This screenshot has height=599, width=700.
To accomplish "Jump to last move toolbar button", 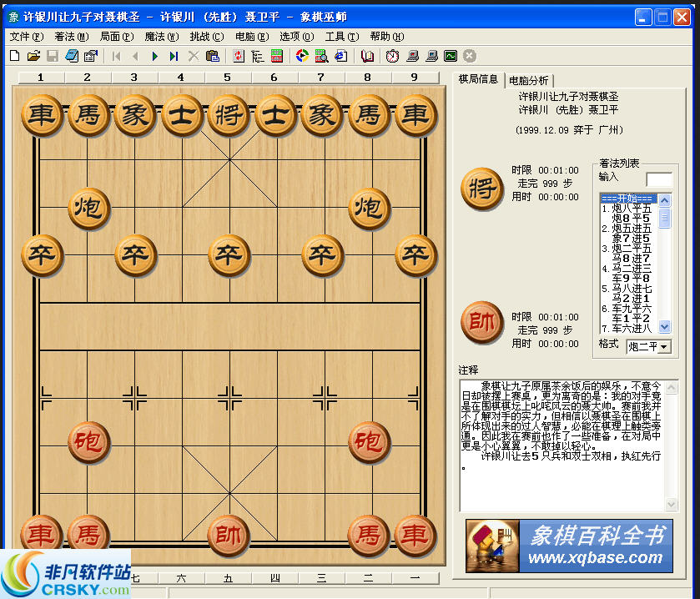I will (x=174, y=56).
